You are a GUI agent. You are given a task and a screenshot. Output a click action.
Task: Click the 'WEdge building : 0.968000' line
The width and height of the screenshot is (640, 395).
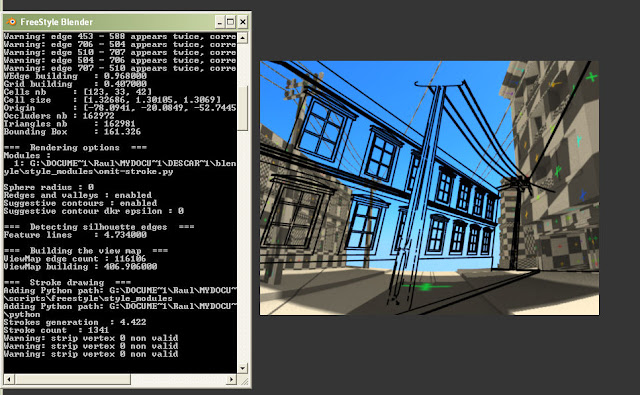(x=75, y=76)
